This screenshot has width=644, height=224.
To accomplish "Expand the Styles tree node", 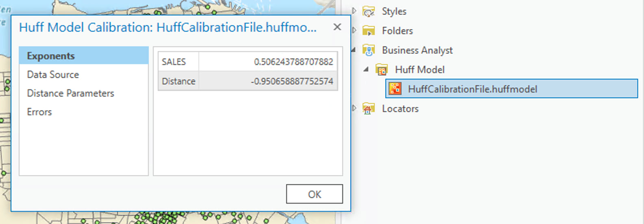I will [x=354, y=11].
